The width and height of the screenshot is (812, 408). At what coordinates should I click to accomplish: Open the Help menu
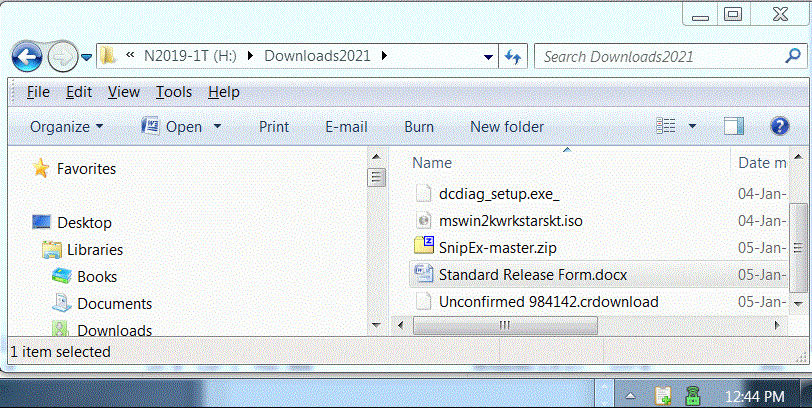(x=224, y=92)
